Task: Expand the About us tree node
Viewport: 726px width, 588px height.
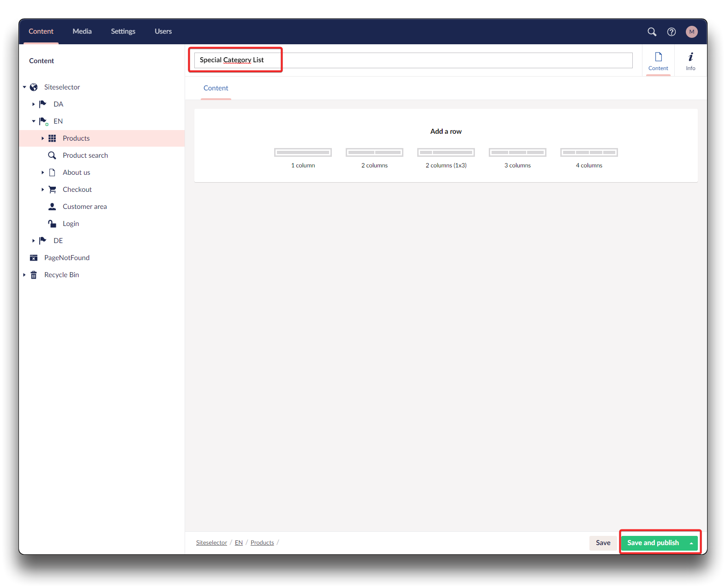Action: point(42,172)
